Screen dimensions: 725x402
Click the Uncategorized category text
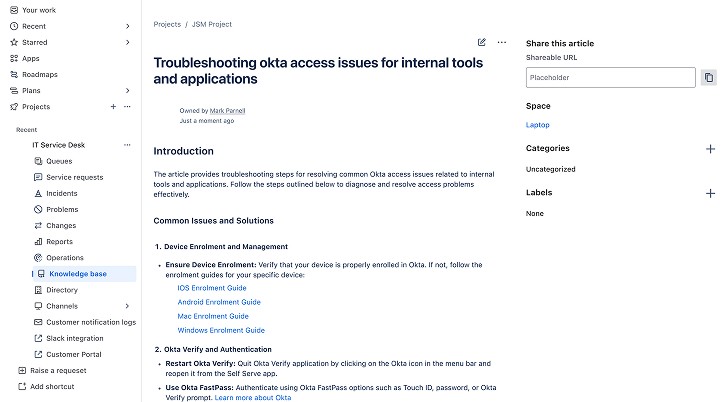tap(550, 169)
